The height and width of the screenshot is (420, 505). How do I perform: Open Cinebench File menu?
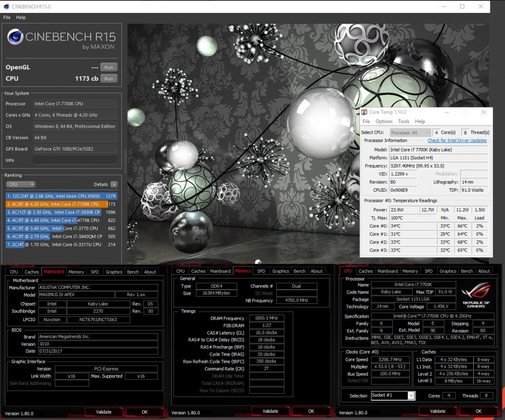[7, 17]
